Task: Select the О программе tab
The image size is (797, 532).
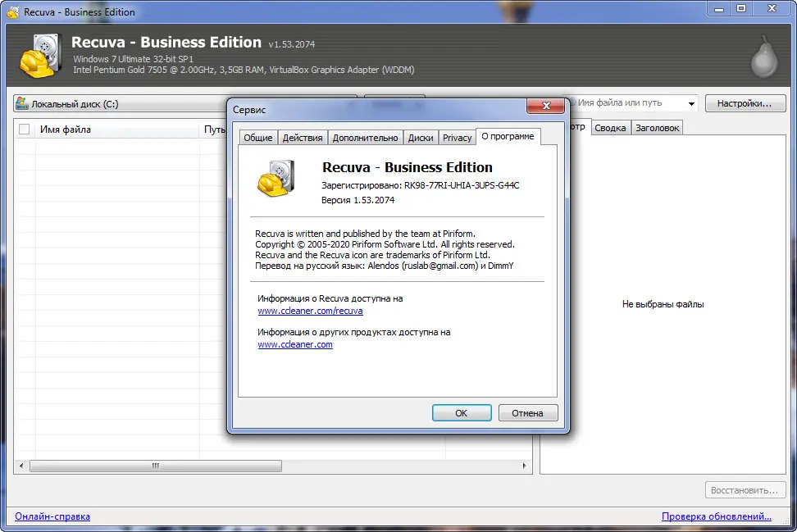Action: click(508, 136)
